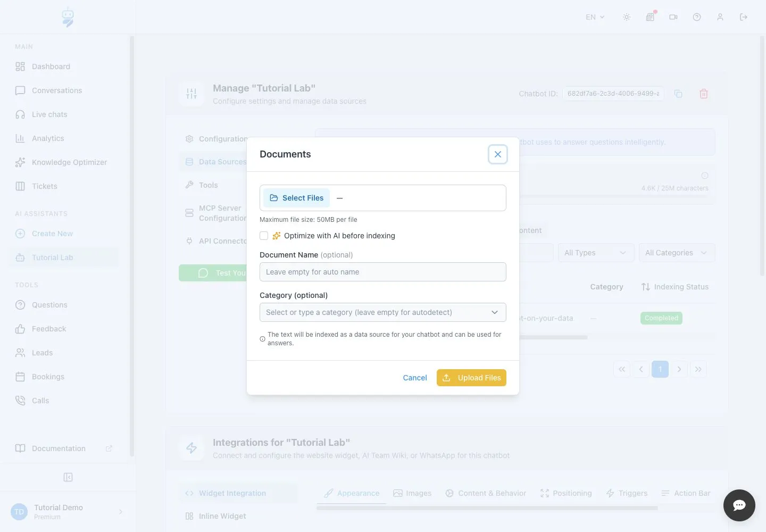Open the help question mark icon
The width and height of the screenshot is (766, 532).
pos(697,17)
